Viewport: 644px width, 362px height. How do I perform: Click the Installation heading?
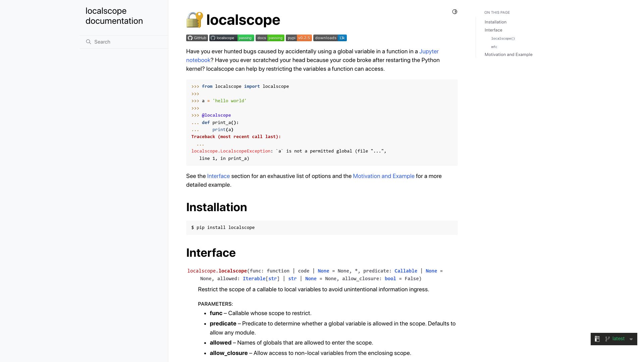tap(216, 207)
